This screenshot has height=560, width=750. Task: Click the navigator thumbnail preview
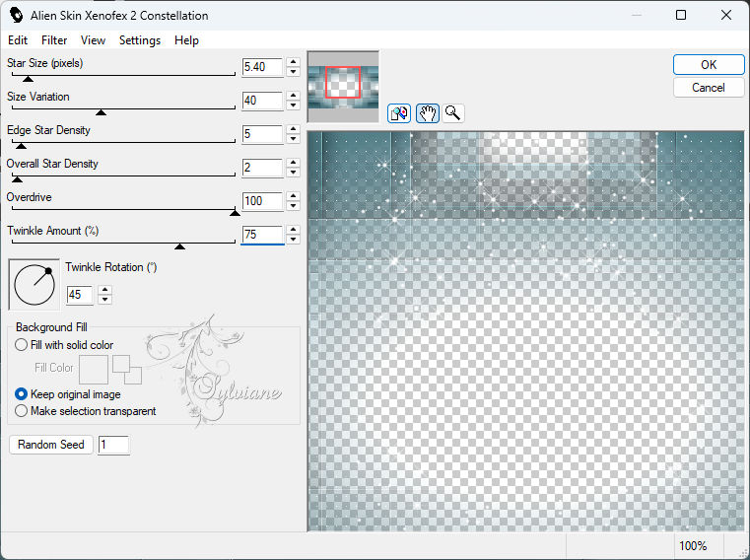point(343,87)
